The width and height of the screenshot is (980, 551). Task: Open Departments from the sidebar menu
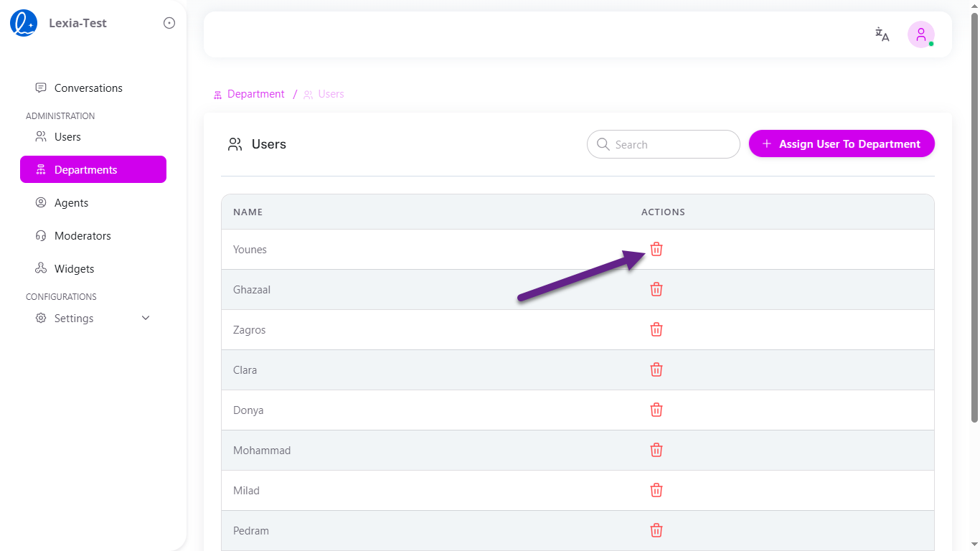click(85, 169)
